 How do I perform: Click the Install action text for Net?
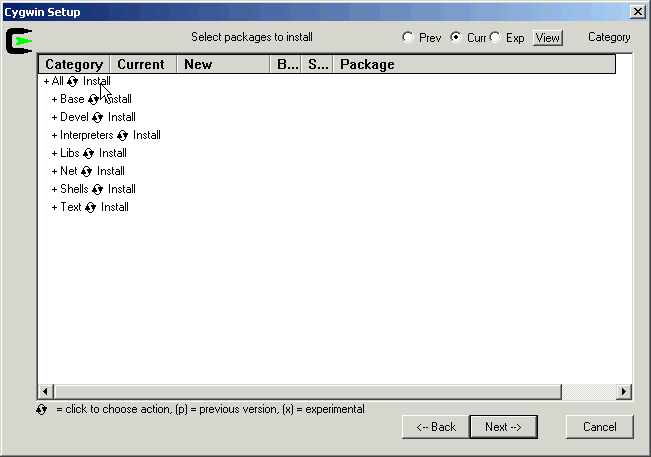pyautogui.click(x=110, y=171)
